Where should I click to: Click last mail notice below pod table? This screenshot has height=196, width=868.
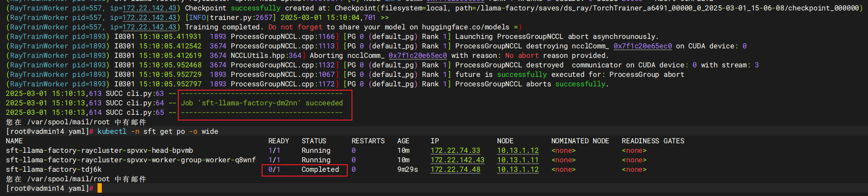pyautogui.click(x=76, y=179)
